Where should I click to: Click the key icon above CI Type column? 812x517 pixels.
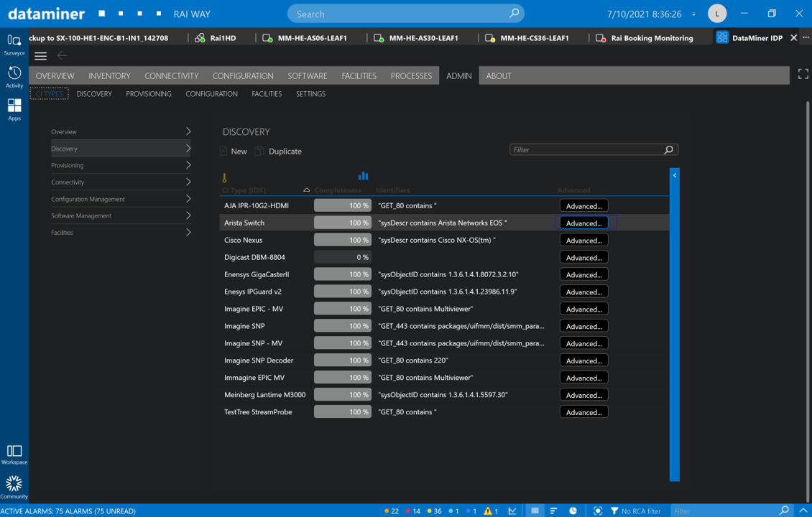click(224, 177)
